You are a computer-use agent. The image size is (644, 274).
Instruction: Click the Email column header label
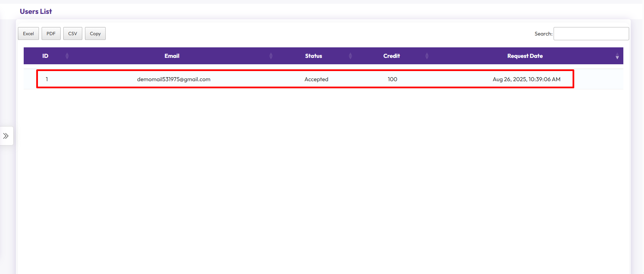[172, 56]
